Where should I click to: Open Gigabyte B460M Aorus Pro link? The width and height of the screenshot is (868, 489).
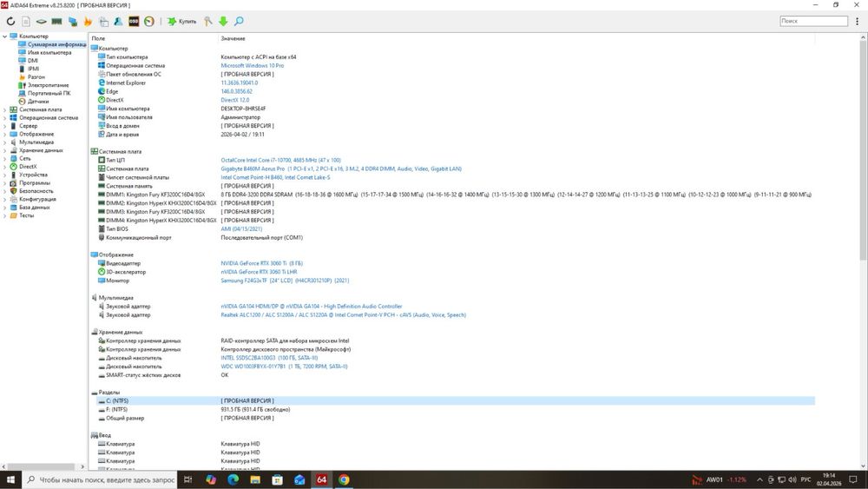pos(341,169)
